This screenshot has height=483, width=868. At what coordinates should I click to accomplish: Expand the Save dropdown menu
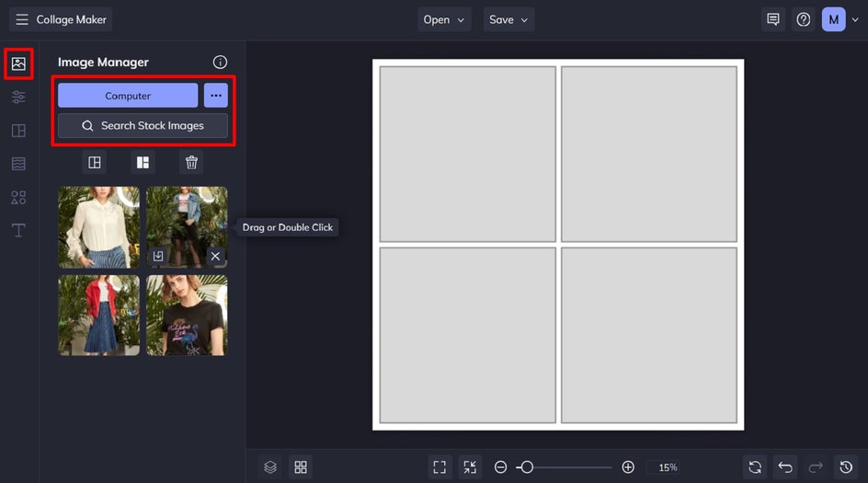(x=508, y=19)
